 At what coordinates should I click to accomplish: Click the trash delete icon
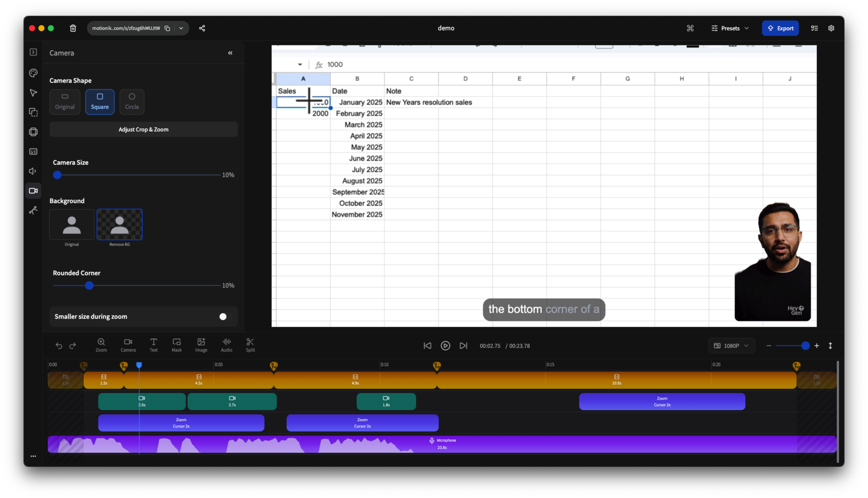(x=73, y=28)
